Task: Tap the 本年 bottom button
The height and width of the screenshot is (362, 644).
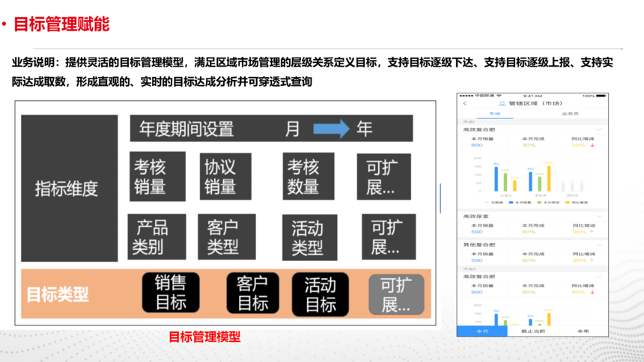Action: click(583, 331)
